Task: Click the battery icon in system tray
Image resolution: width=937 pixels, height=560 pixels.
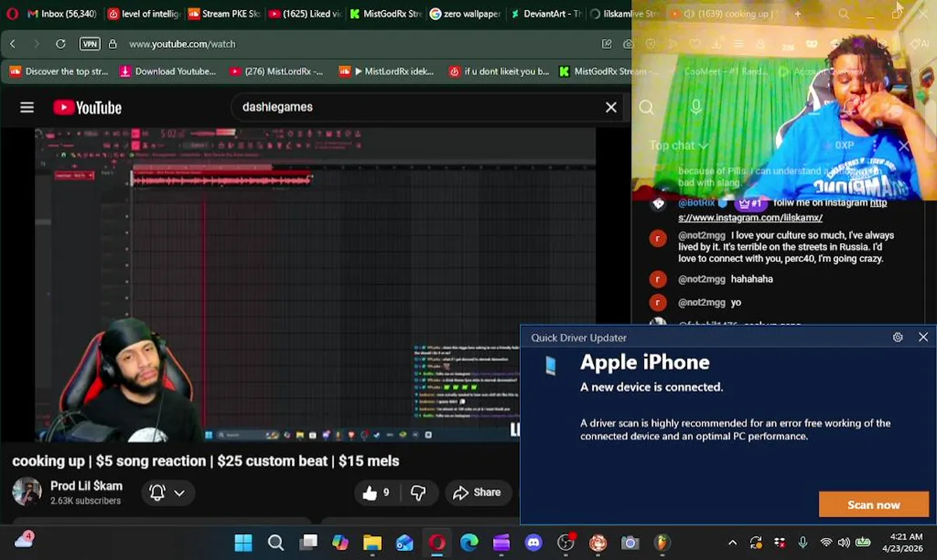Action: [863, 543]
